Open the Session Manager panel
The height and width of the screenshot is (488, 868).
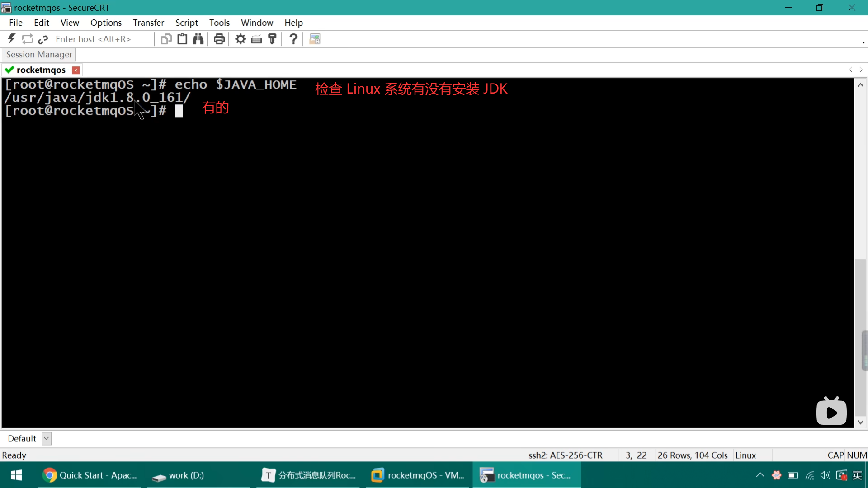click(39, 54)
